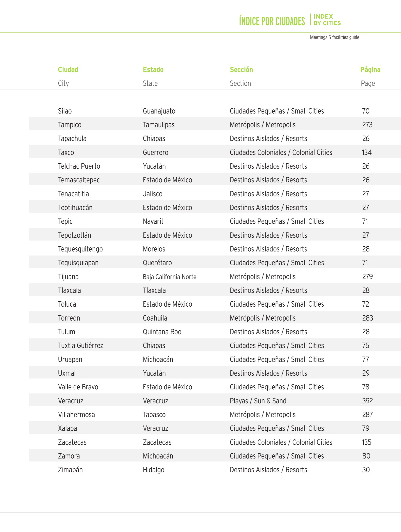The width and height of the screenshot is (401, 532).
Task: Select the Valle de Bravo entry
Action: tap(78, 387)
